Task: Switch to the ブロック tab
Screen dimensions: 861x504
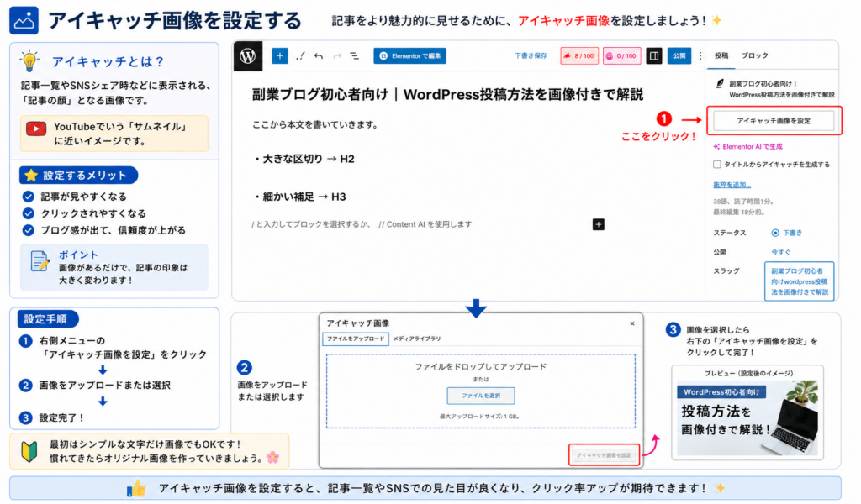Action: (x=755, y=56)
